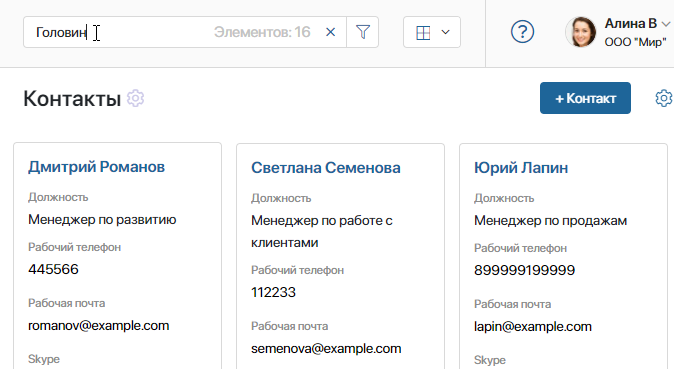Open the settings gear right of + Контакт

(664, 98)
